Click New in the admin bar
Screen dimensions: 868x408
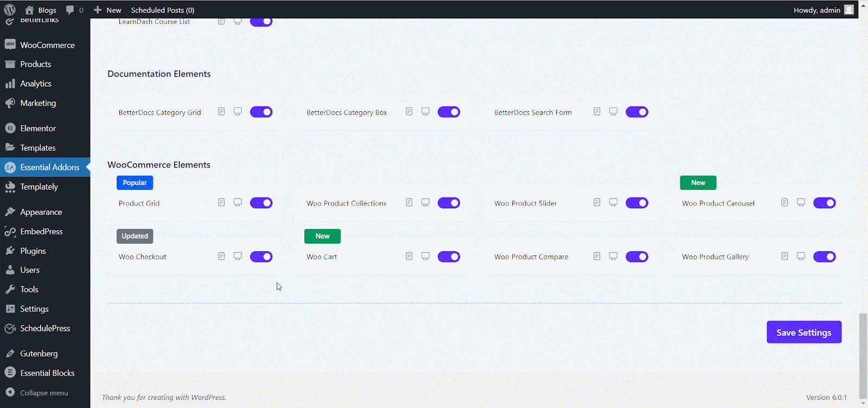(x=107, y=10)
